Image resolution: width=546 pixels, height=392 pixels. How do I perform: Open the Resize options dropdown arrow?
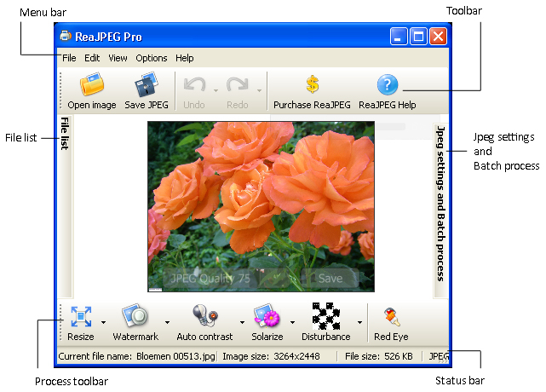(x=103, y=322)
